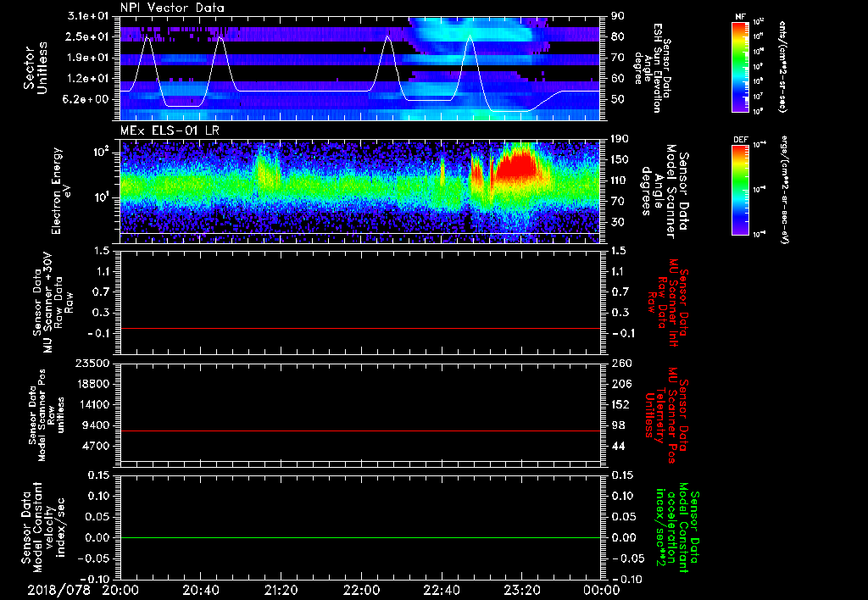Select the 'Sector Unitless' axis title
The image size is (868, 600).
click(x=36, y=68)
